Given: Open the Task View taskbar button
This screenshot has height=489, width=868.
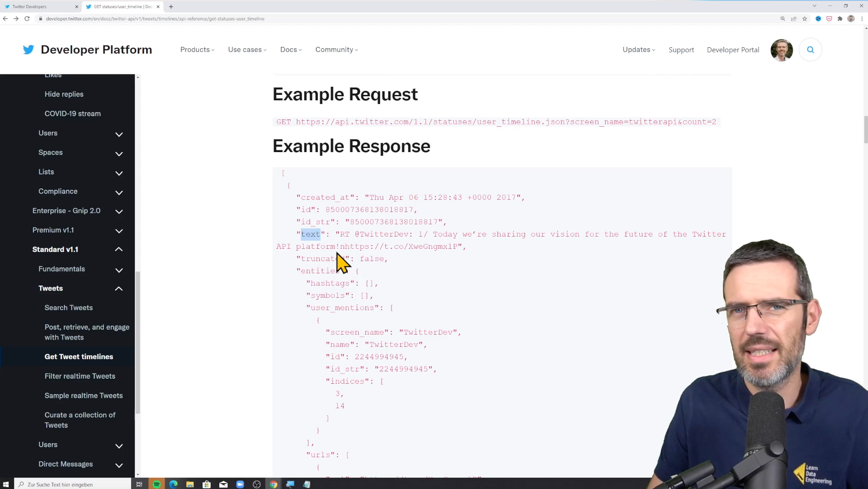Looking at the screenshot, I should (139, 484).
